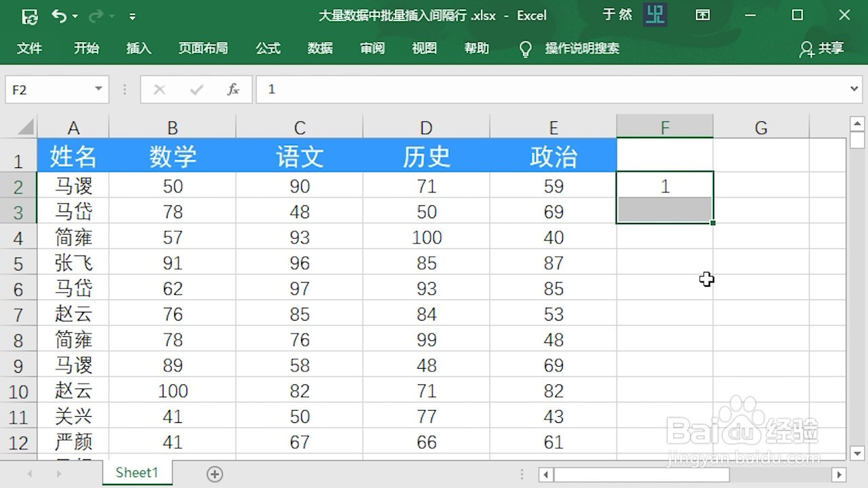Image resolution: width=868 pixels, height=488 pixels.
Task: Select column C header
Action: coord(299,127)
